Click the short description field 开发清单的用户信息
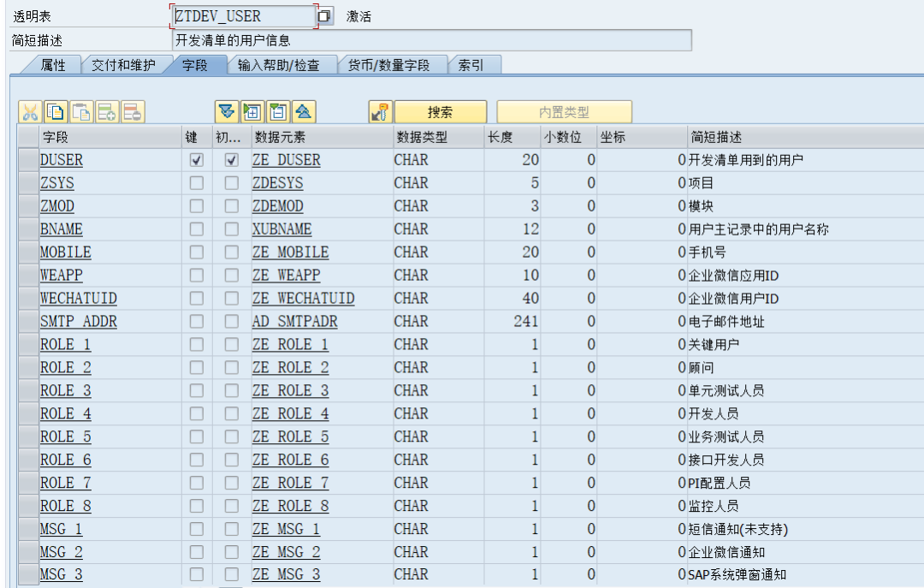The width and height of the screenshot is (924, 588). 431,40
